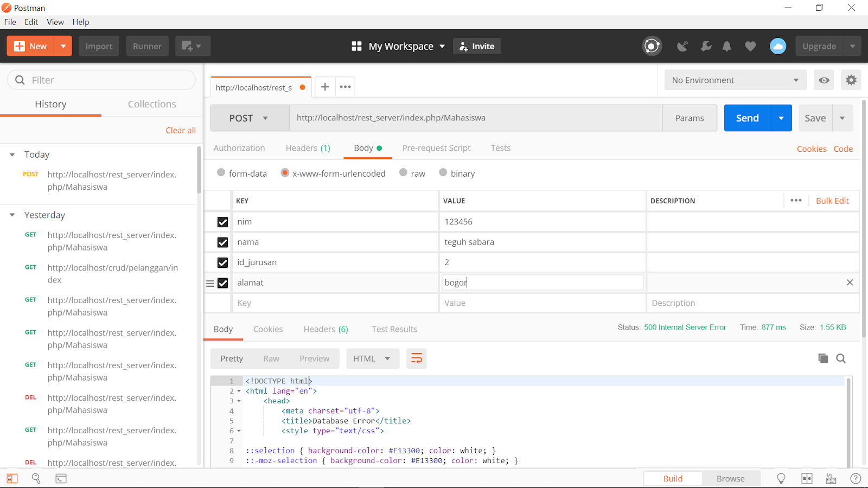The width and height of the screenshot is (868, 488).
Task: Open the Upgrade dropdown arrow
Action: click(x=852, y=46)
